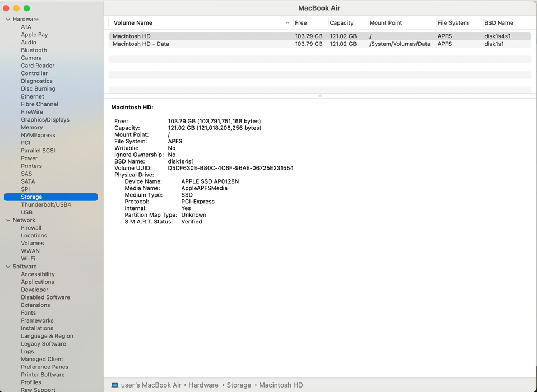Viewport: 537px width, 392px height.
Task: Collapse the Network section chevron
Action: pyautogui.click(x=8, y=220)
